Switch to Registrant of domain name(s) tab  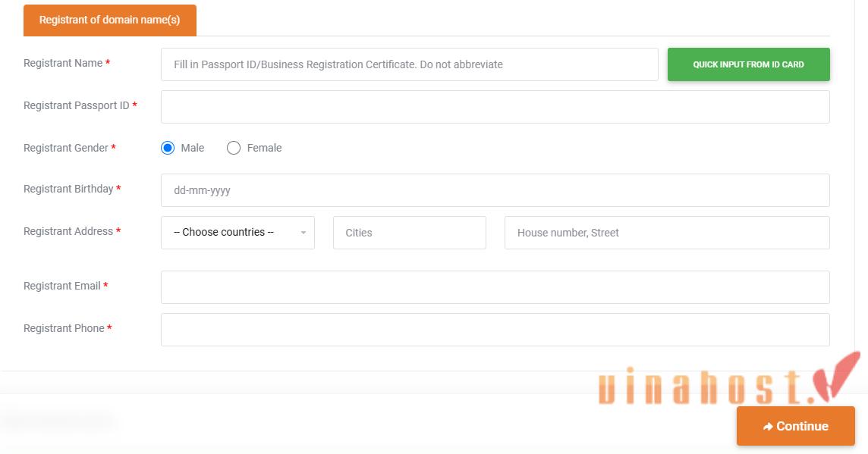[110, 20]
